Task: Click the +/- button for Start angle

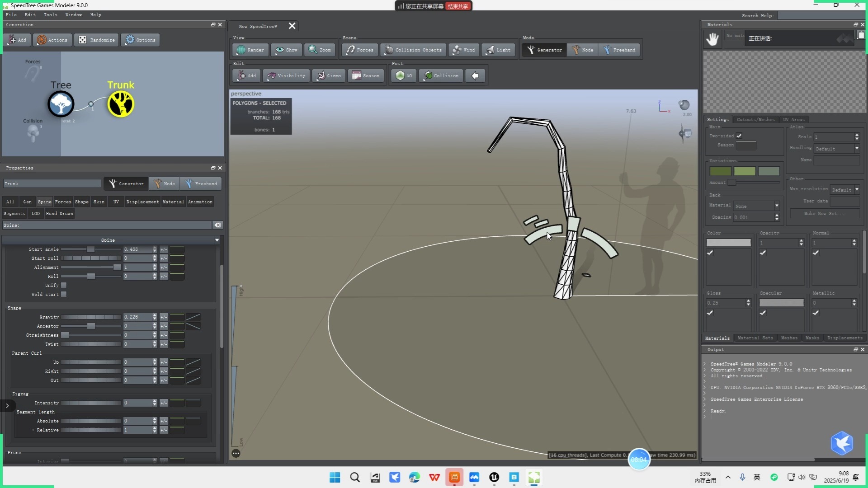Action: (x=164, y=249)
